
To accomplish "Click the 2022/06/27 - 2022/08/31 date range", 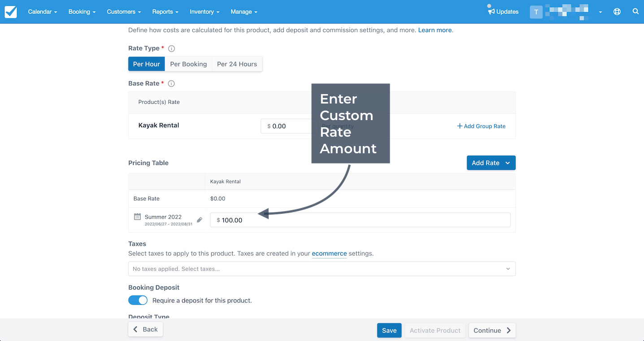I will (169, 224).
